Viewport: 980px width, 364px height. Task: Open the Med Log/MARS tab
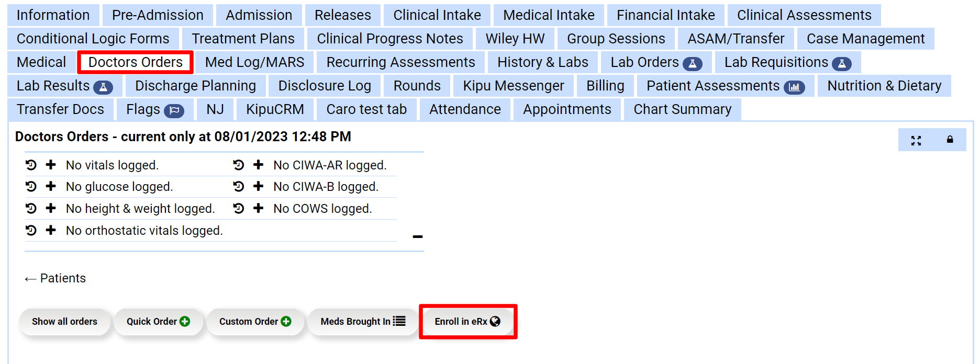(x=254, y=62)
